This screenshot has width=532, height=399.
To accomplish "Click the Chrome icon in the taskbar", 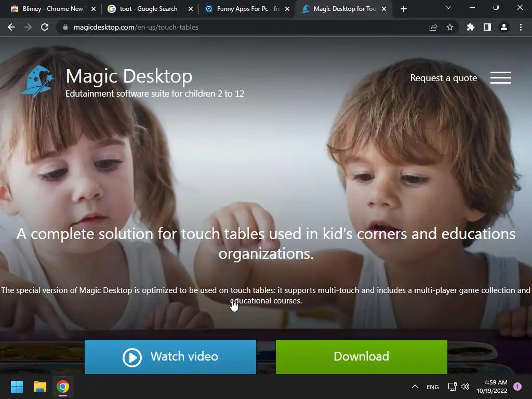I will [x=63, y=387].
